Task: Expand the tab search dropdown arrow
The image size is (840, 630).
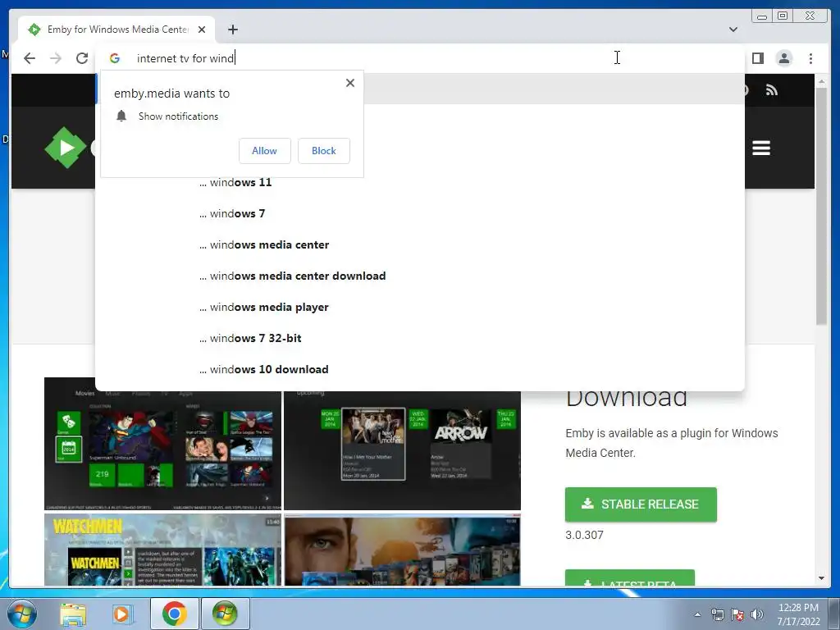Action: click(x=733, y=30)
